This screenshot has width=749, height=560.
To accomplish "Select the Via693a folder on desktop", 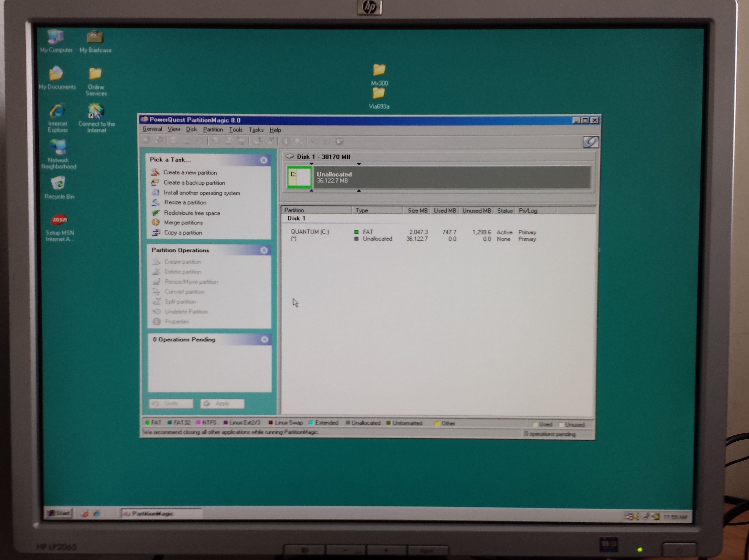I will [x=379, y=98].
